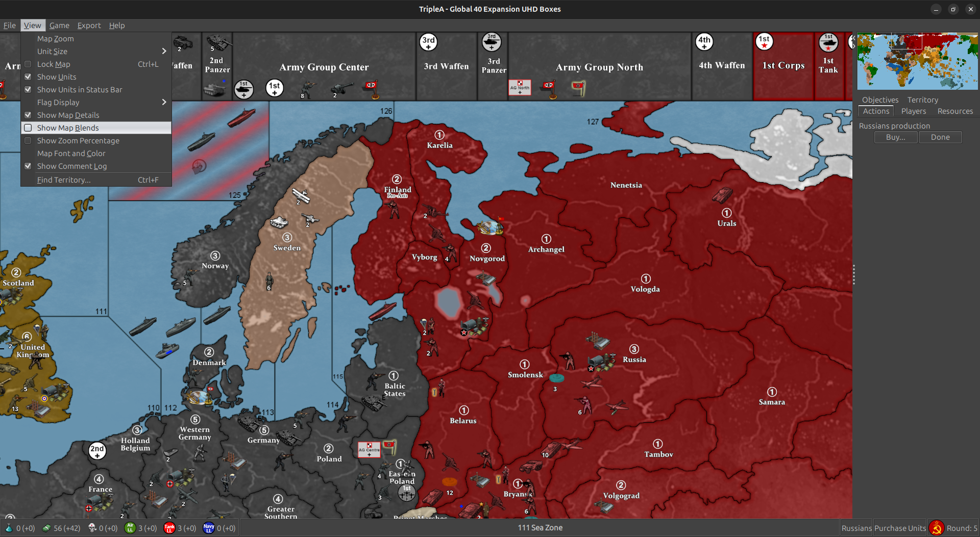Viewport: 980px width, 537px height.
Task: Choose Find Territory... menu entry
Action: pyautogui.click(x=96, y=180)
